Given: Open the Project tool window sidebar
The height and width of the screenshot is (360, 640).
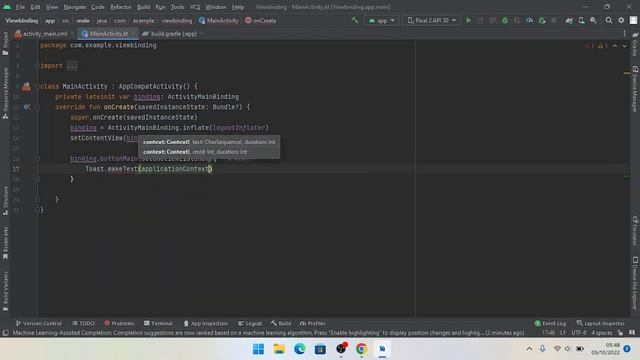Looking at the screenshot, I should 5,44.
